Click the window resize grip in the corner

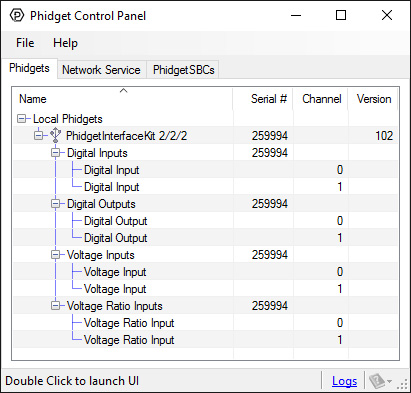point(402,384)
